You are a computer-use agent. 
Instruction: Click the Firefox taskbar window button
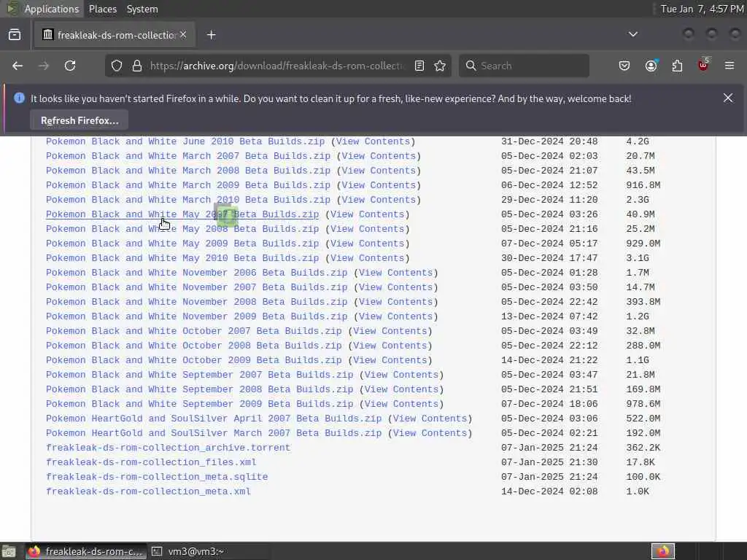coord(86,551)
